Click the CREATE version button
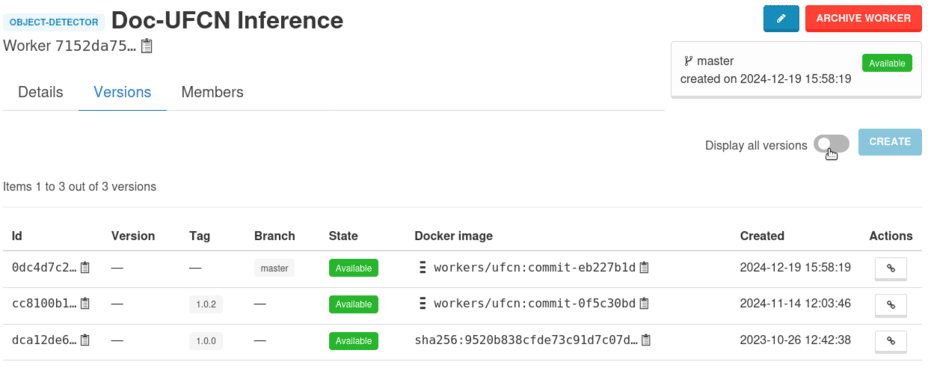Screen dimensions: 928x371 pyautogui.click(x=890, y=142)
